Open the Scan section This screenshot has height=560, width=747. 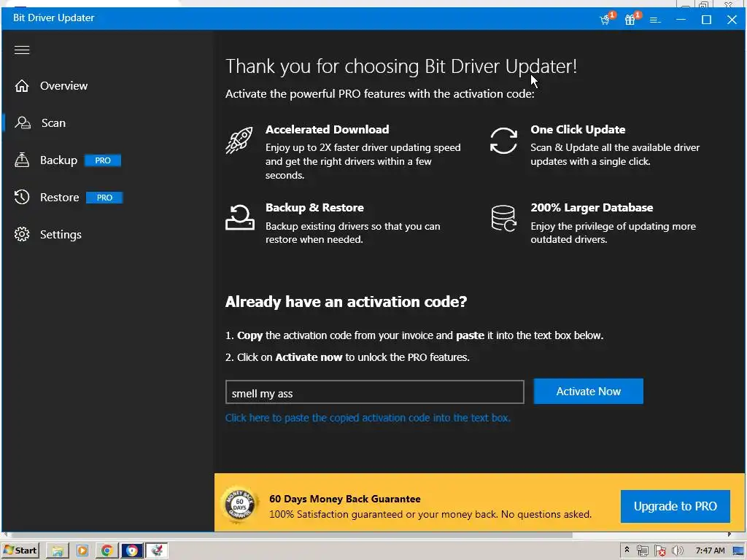coord(53,122)
